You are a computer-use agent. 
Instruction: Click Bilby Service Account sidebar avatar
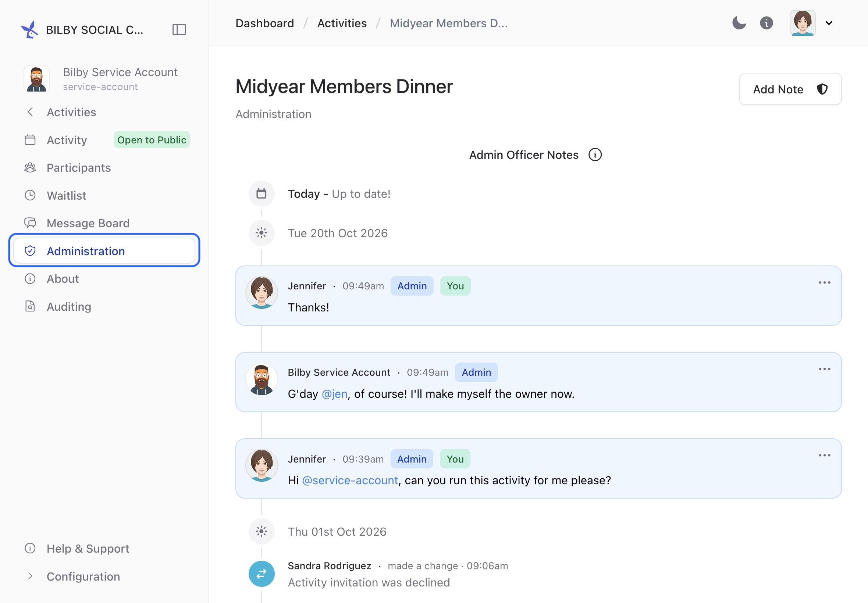(37, 79)
